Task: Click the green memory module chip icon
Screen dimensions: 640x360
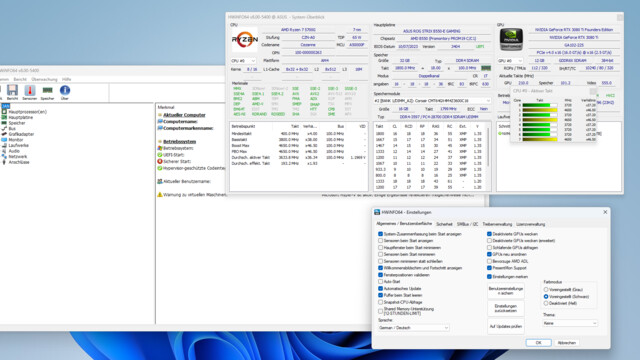Action: [x=486, y=68]
